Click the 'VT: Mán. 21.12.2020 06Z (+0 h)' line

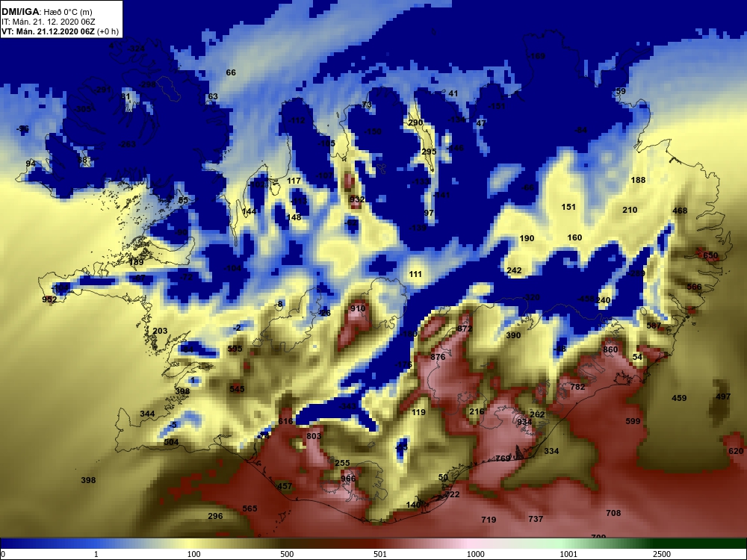pos(60,32)
